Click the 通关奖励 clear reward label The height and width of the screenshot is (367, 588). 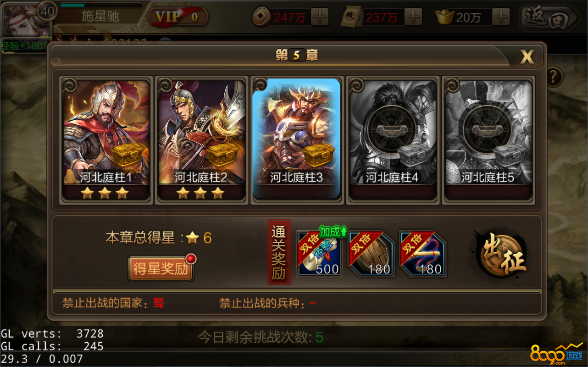(279, 252)
